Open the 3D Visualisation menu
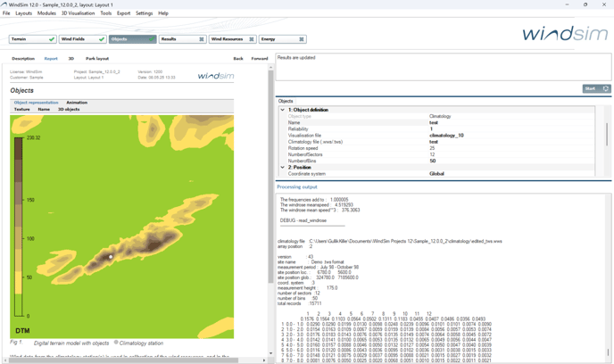 tap(78, 13)
